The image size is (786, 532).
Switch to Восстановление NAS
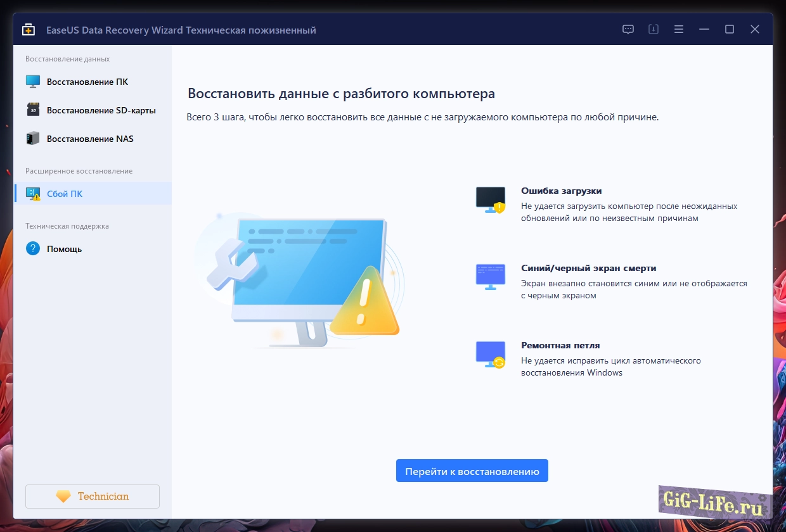point(90,139)
